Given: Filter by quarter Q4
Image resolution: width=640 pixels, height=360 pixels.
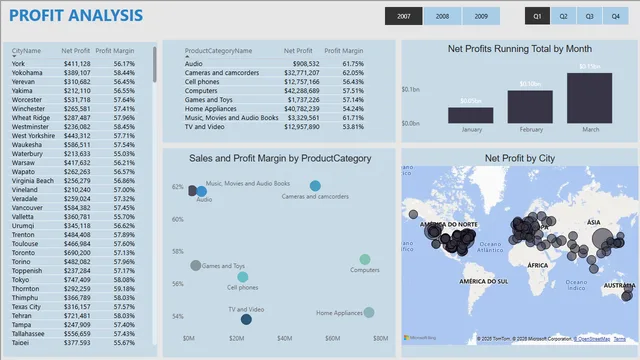Looking at the screenshot, I should point(616,16).
